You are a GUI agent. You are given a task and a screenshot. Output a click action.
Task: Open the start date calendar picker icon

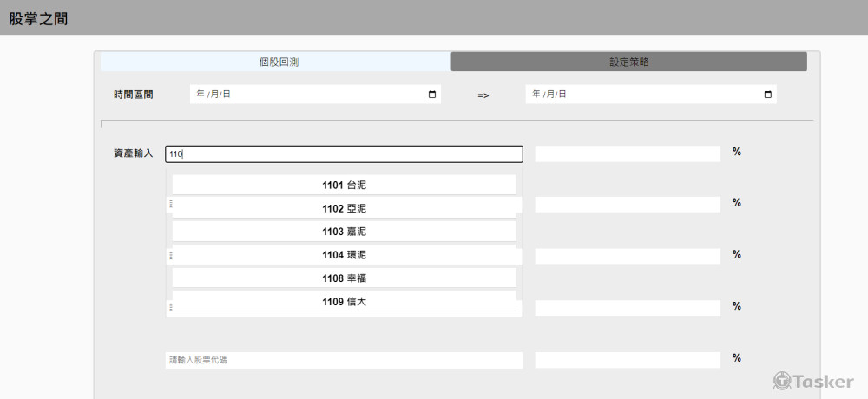tap(432, 95)
